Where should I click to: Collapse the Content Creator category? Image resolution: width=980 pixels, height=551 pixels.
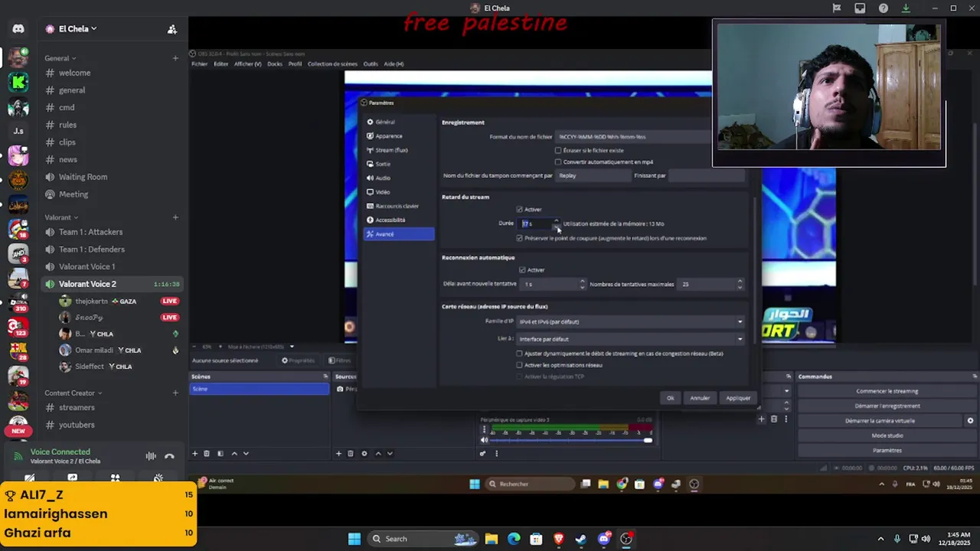(73, 393)
